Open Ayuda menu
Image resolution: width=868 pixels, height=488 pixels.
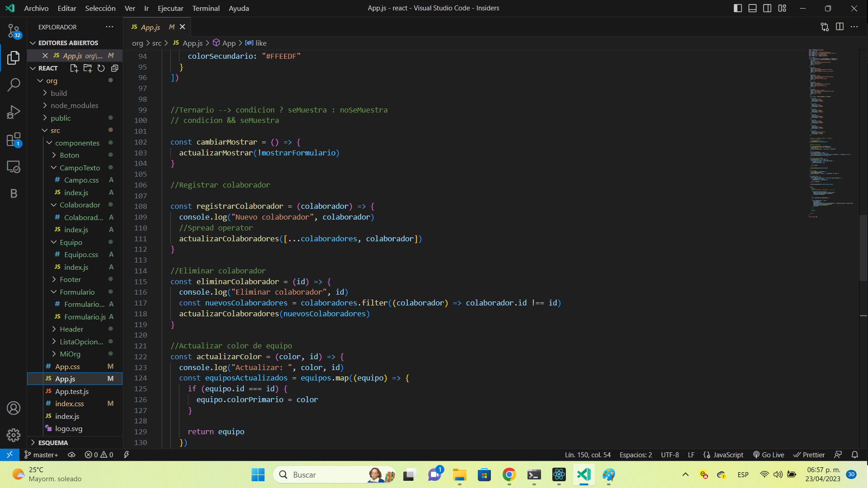tap(239, 8)
